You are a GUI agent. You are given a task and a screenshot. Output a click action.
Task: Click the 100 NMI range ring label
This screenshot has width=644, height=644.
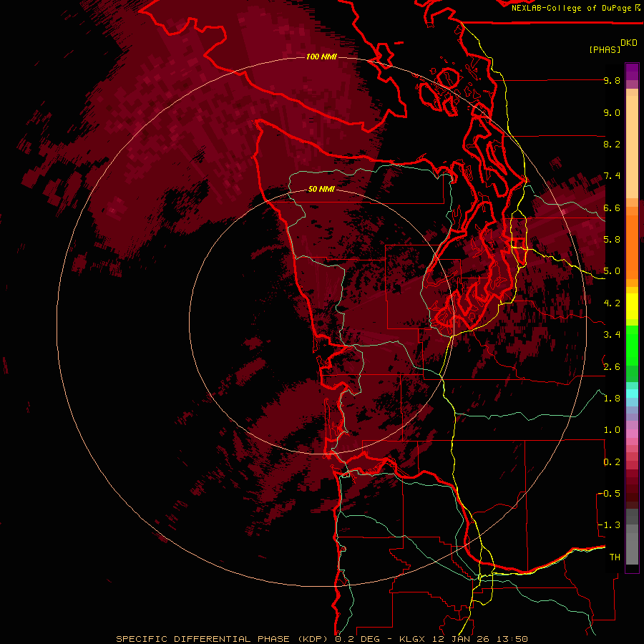pos(321,57)
